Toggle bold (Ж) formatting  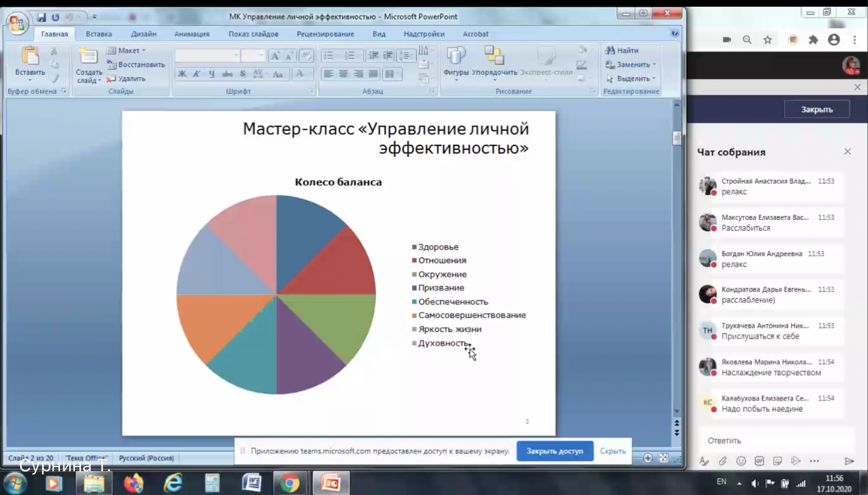(x=182, y=74)
